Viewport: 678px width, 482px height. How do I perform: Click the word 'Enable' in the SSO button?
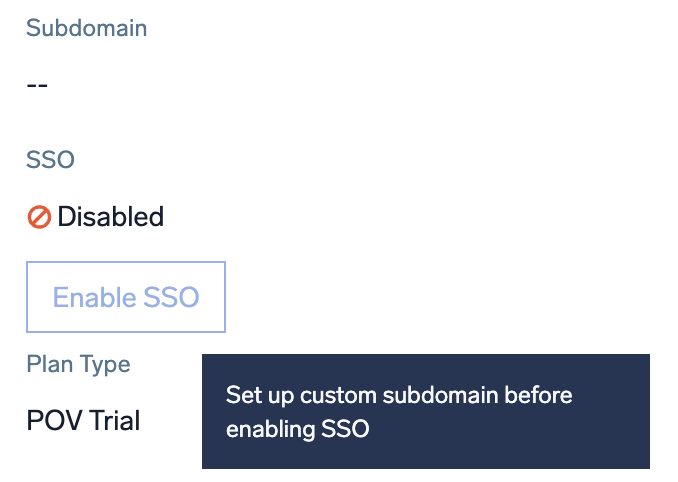(x=94, y=297)
